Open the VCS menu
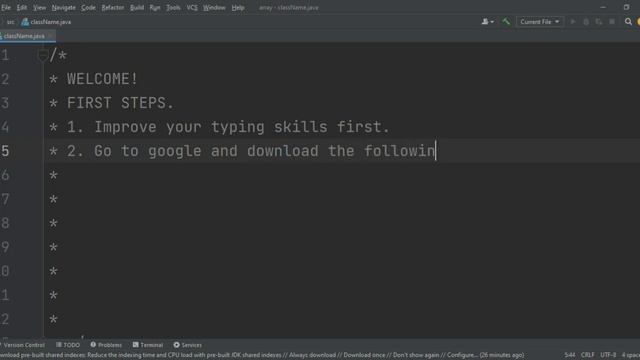This screenshot has width=640, height=360. 192,8
